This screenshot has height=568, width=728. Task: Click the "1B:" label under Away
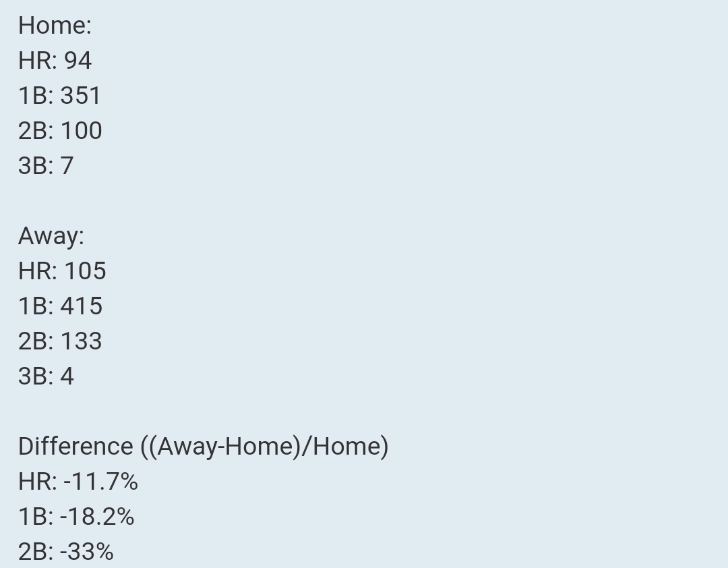pos(36,306)
